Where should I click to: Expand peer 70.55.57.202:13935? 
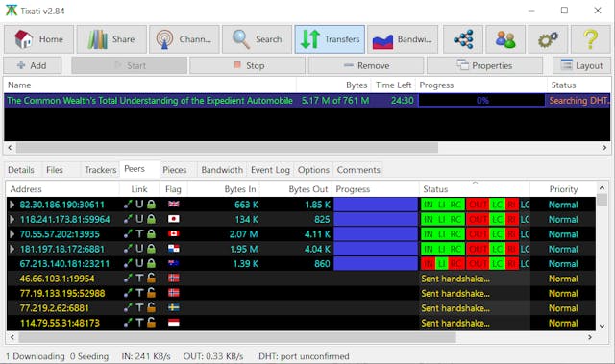(x=12, y=234)
